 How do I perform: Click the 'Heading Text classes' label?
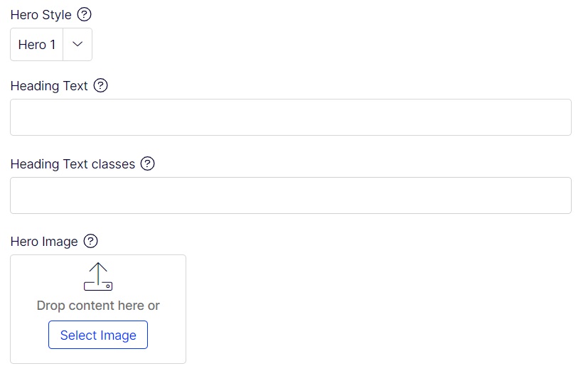73,164
